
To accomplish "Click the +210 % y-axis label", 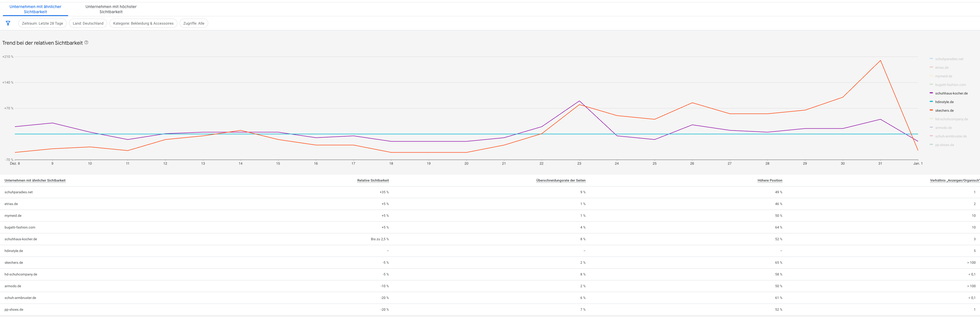I will 8,57.
